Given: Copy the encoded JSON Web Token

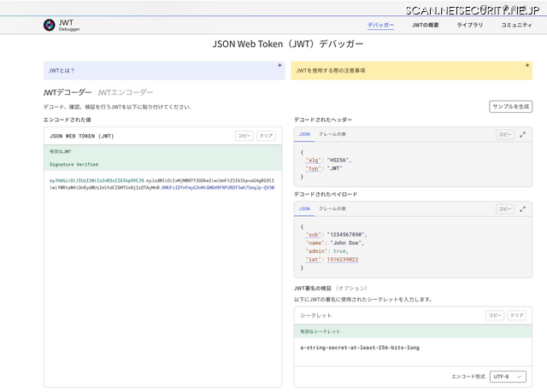Looking at the screenshot, I should 244,136.
